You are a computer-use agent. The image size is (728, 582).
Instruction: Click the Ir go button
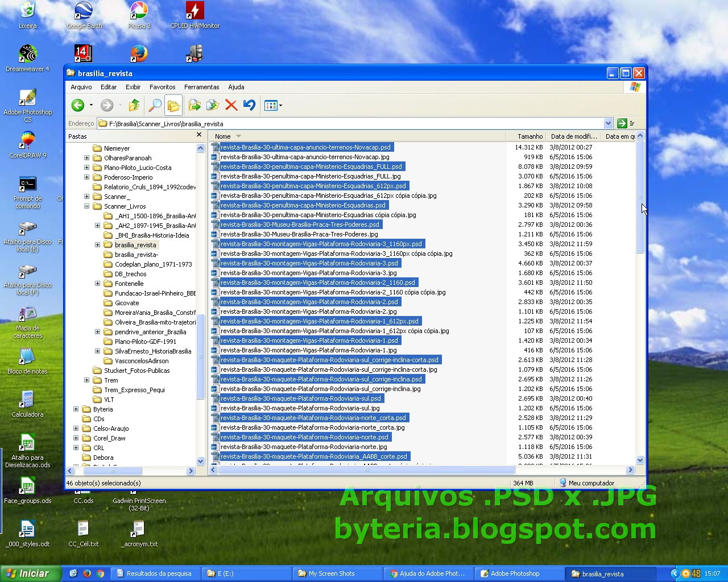tap(626, 123)
